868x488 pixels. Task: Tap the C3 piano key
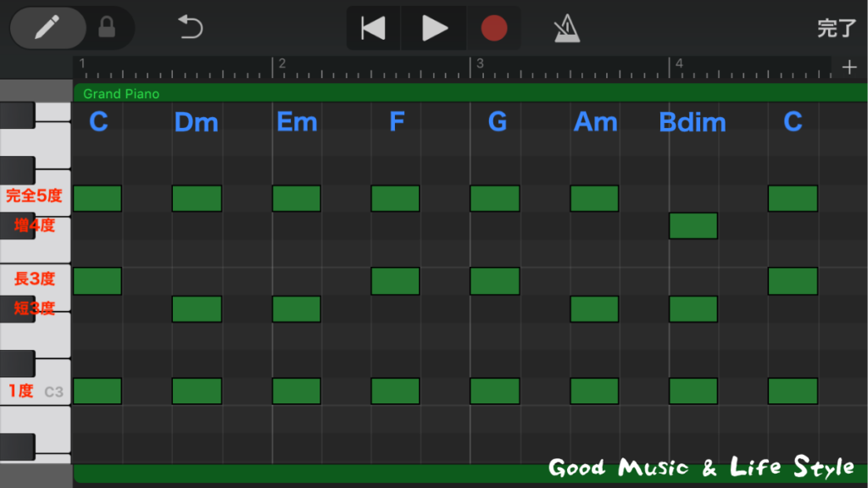pyautogui.click(x=36, y=384)
